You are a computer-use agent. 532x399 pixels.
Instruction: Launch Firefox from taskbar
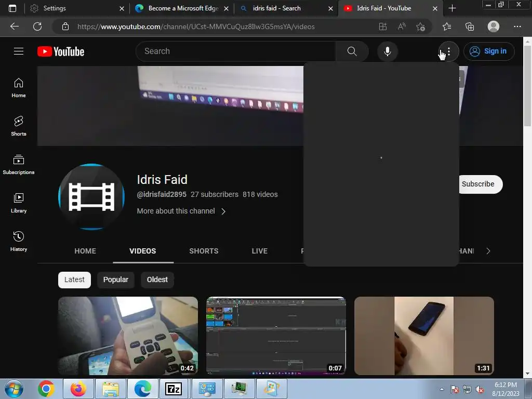tap(78, 389)
